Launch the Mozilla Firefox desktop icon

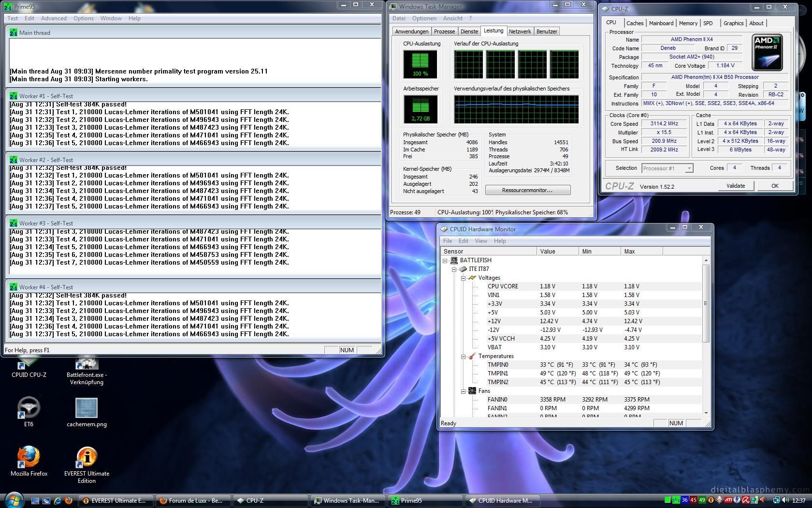(29, 461)
